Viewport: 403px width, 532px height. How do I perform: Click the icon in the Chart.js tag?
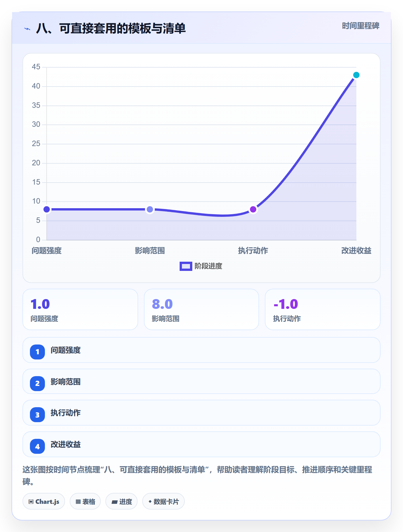pyautogui.click(x=31, y=502)
